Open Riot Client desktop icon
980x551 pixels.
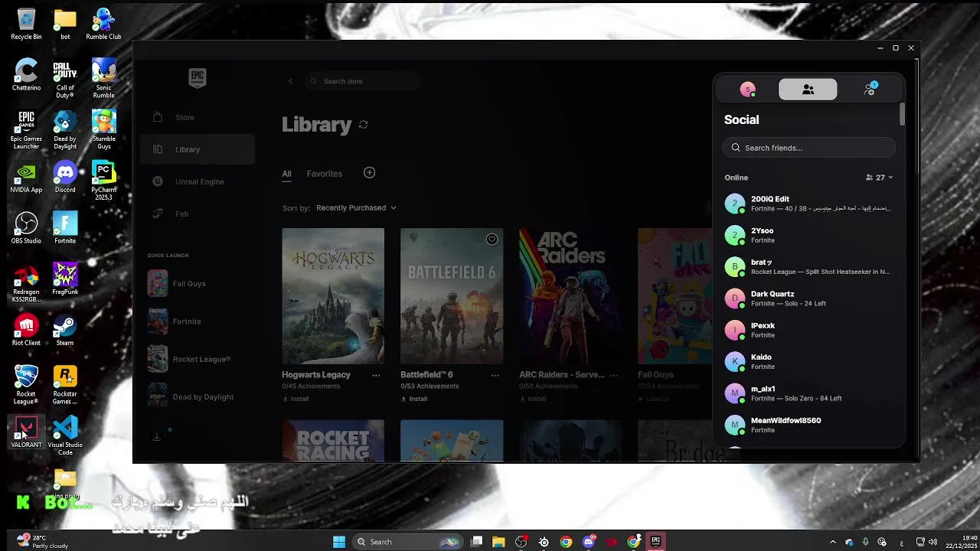click(x=26, y=331)
